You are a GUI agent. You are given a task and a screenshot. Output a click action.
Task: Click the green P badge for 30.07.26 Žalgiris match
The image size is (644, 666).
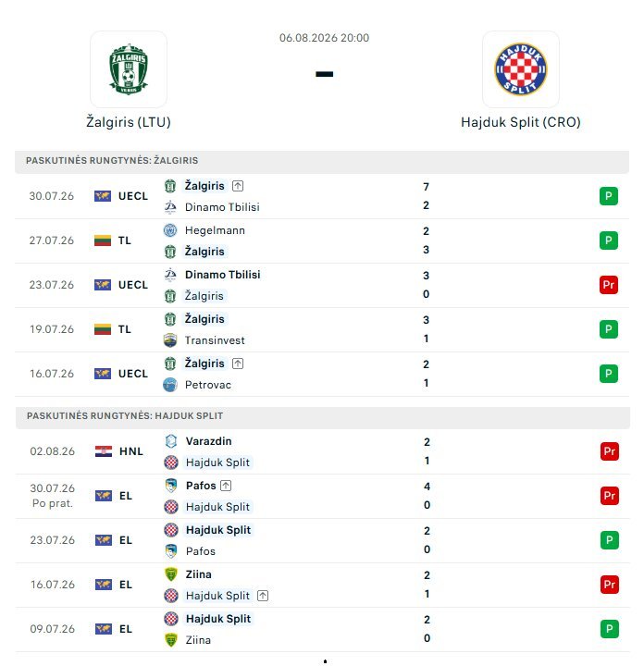pyautogui.click(x=608, y=196)
